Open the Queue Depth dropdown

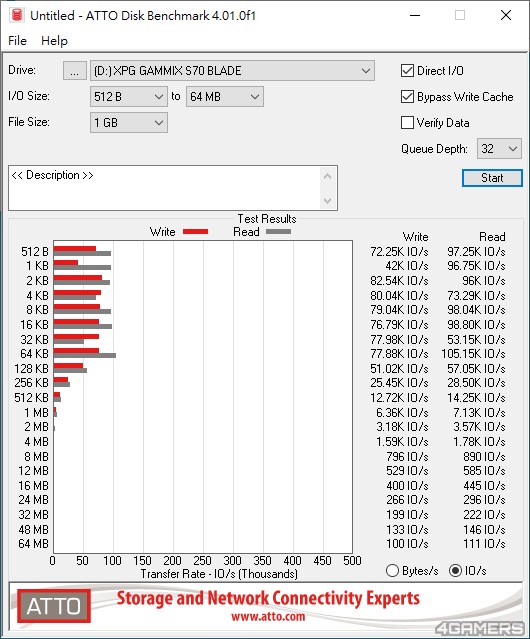click(499, 149)
